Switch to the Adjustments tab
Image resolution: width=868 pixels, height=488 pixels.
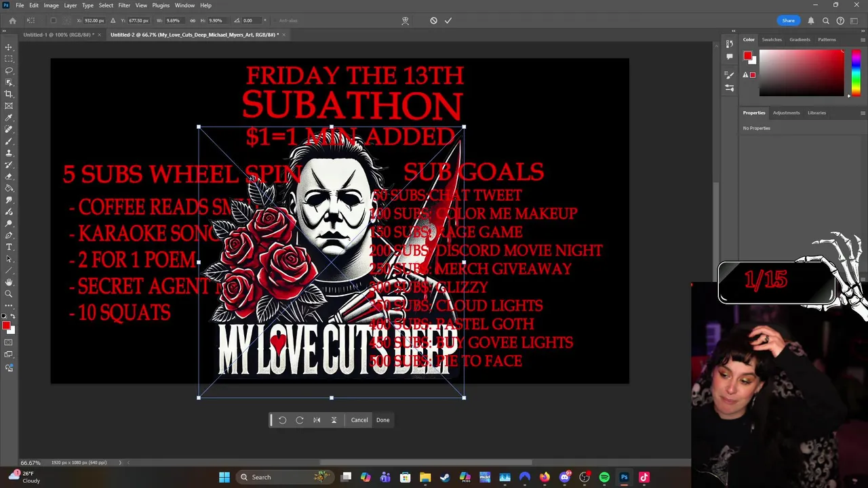click(x=786, y=113)
